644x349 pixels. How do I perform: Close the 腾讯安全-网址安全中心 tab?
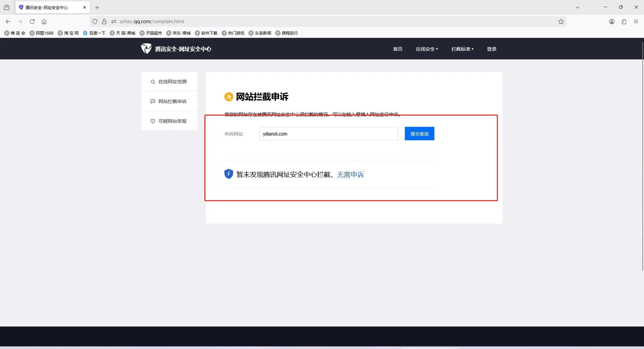[85, 7]
